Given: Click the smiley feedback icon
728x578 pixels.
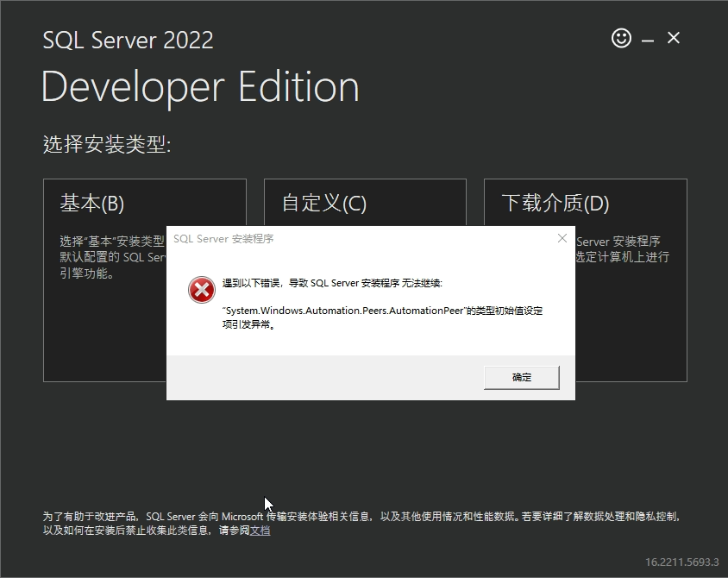Looking at the screenshot, I should point(620,38).
